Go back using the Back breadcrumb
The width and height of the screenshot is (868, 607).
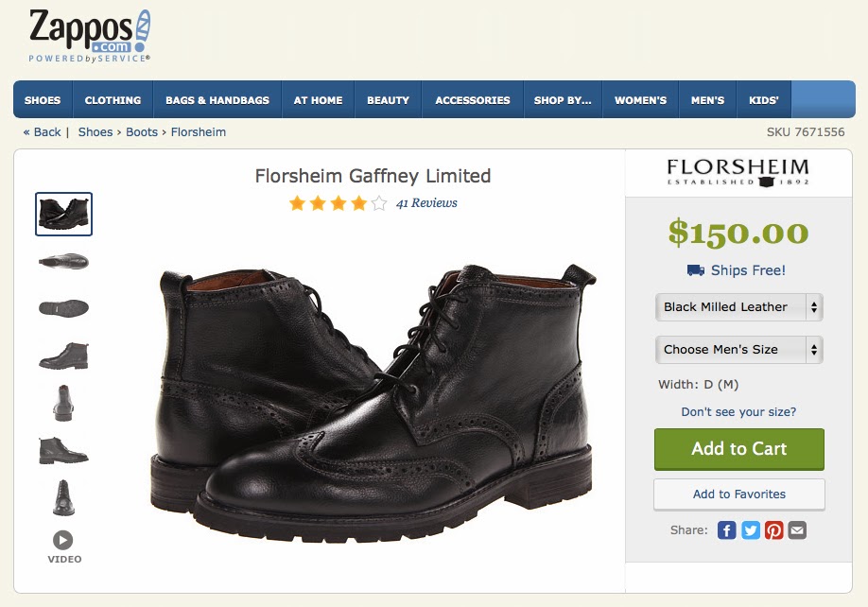click(x=42, y=132)
